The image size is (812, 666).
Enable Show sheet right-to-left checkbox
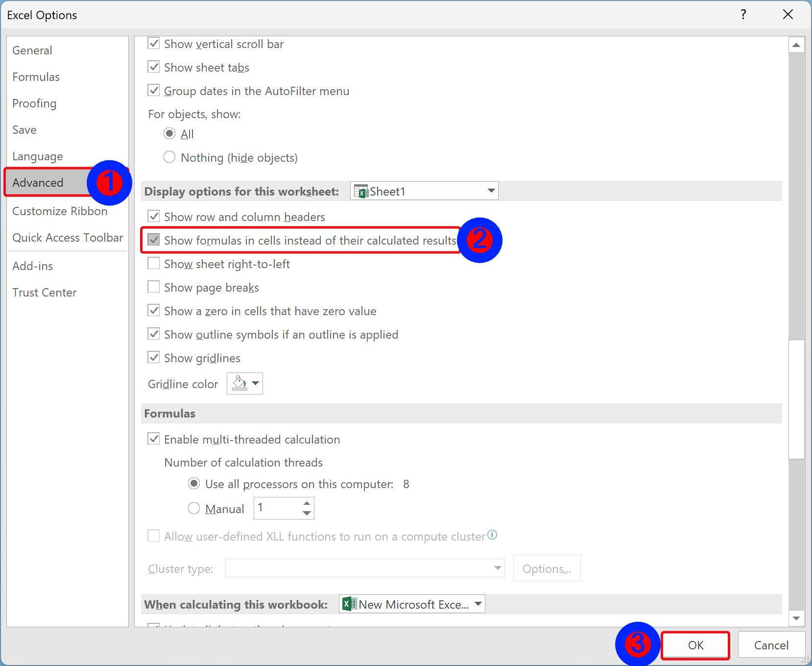click(x=154, y=263)
